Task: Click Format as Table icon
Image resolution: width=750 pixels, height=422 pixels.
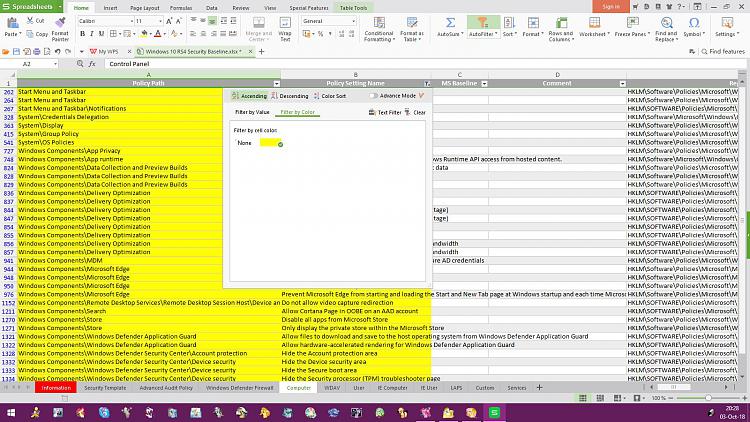Action: tap(412, 22)
